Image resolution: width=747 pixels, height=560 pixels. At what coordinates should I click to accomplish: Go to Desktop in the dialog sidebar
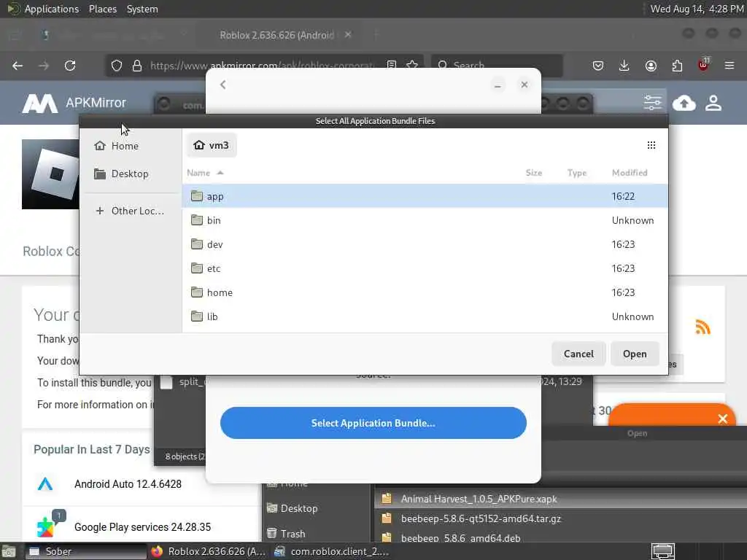[x=130, y=174]
